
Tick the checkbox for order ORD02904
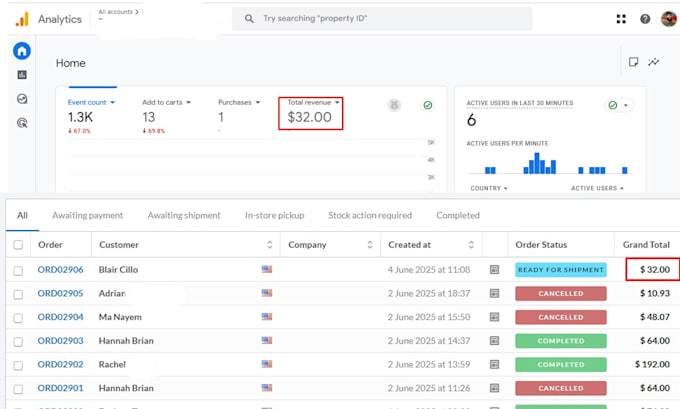18,318
